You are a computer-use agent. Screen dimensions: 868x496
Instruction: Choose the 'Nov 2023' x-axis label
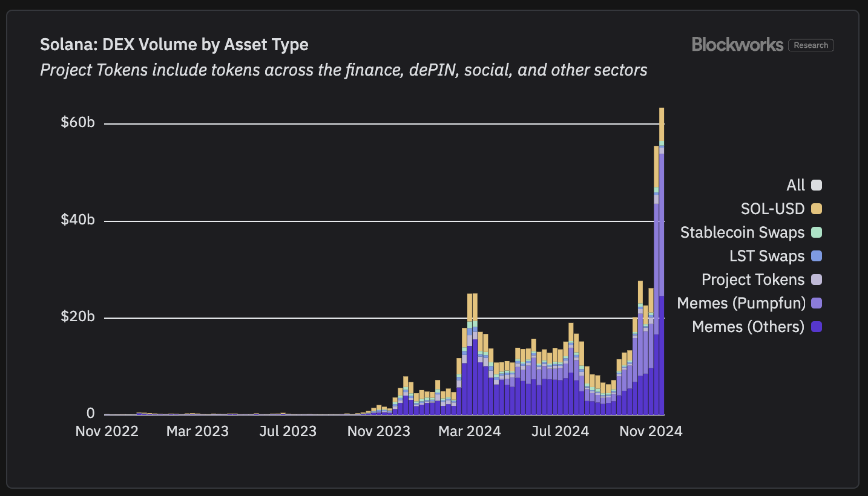click(x=378, y=431)
